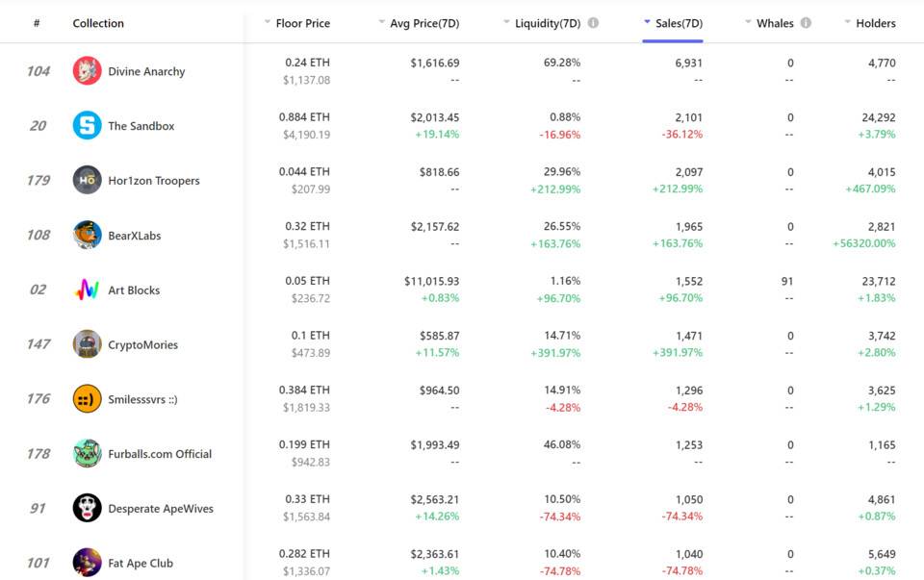
Task: Click the BearXLabs bear avatar
Action: click(x=88, y=235)
